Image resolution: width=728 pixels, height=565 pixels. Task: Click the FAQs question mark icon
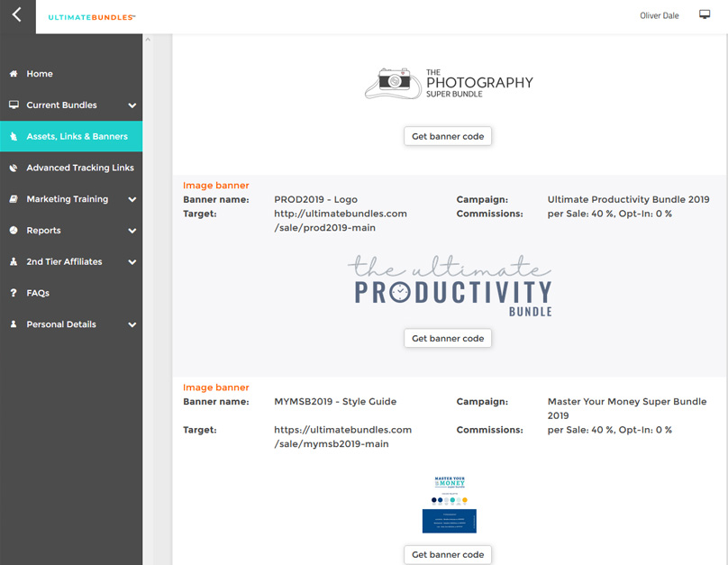(14, 293)
